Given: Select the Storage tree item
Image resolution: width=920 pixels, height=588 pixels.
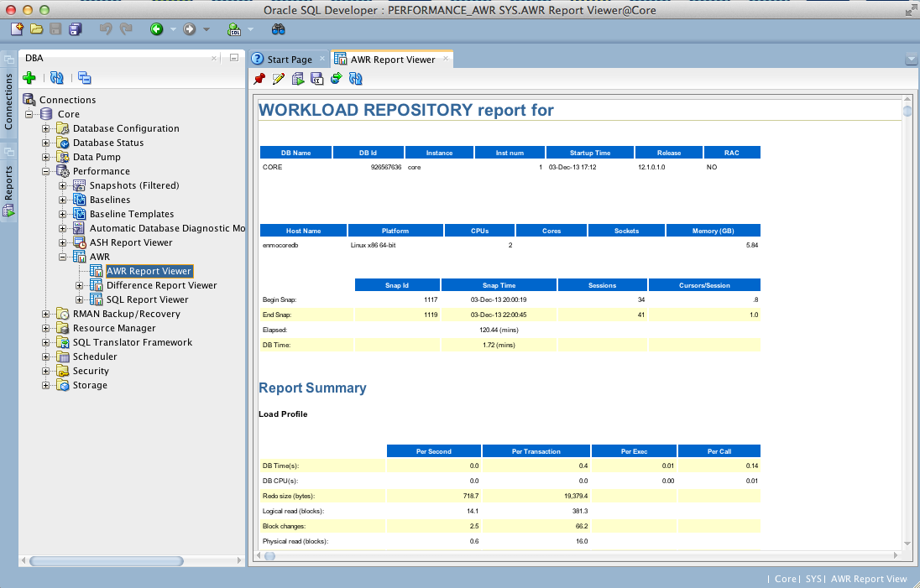Looking at the screenshot, I should click(90, 385).
